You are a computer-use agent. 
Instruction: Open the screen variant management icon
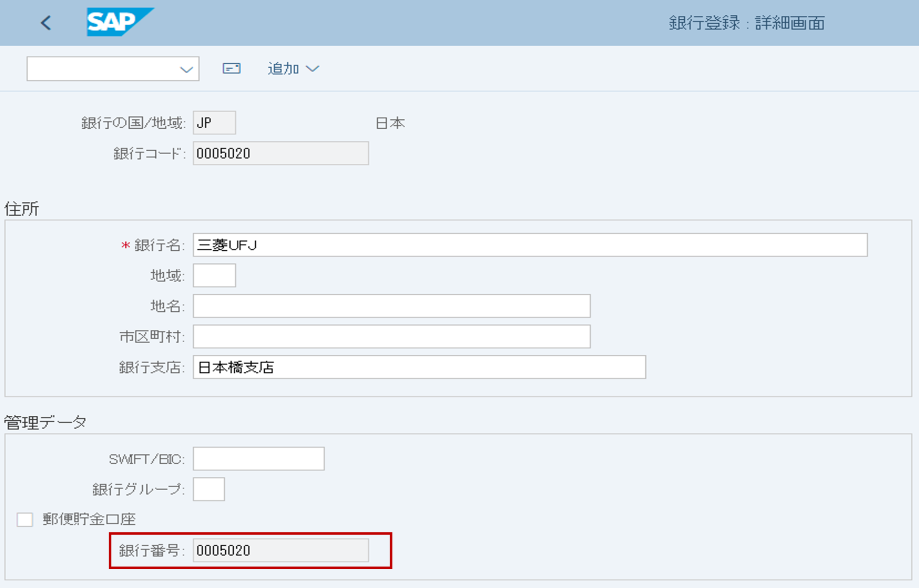[232, 68]
